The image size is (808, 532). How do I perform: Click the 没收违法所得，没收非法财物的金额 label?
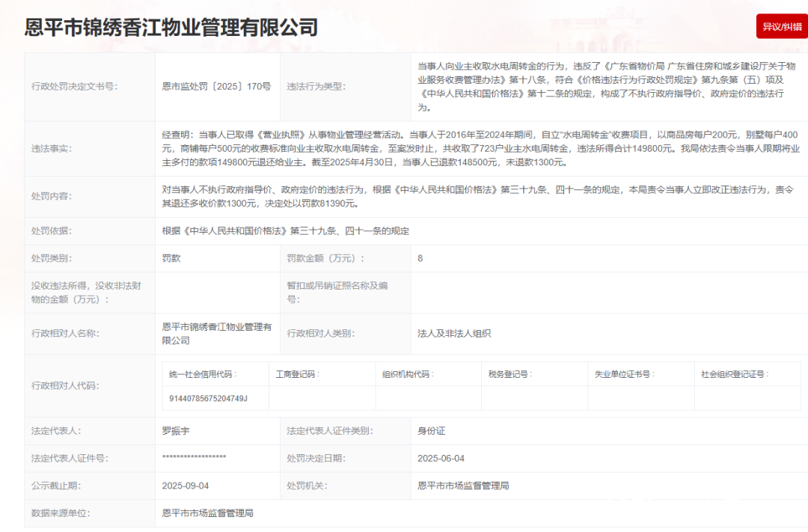tap(86, 293)
